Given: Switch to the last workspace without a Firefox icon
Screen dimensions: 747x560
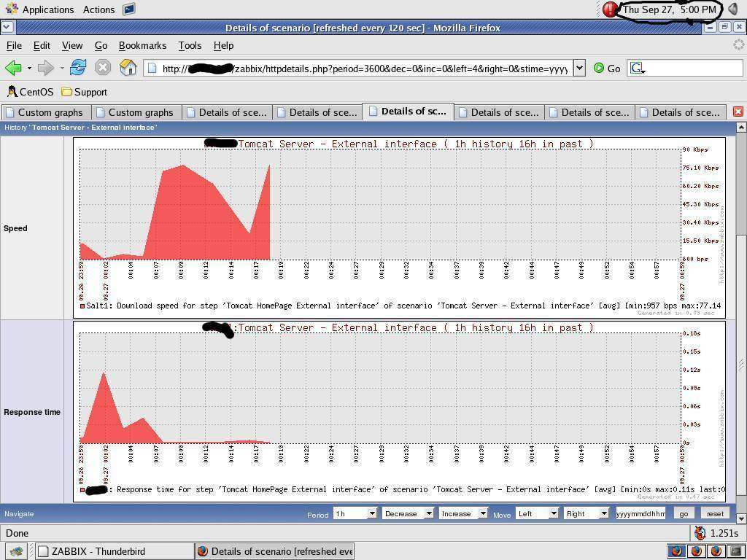Looking at the screenshot, I should [x=735, y=551].
